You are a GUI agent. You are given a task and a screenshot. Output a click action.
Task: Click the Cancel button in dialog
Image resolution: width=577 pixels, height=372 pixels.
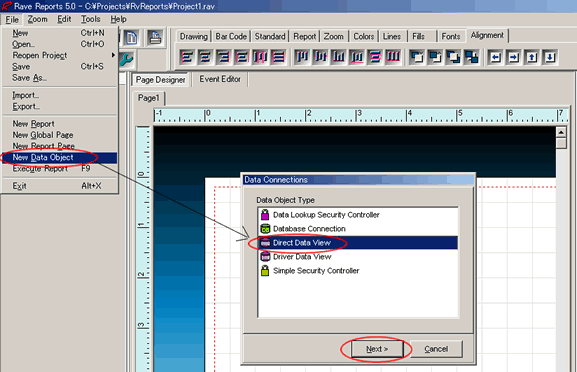(436, 349)
